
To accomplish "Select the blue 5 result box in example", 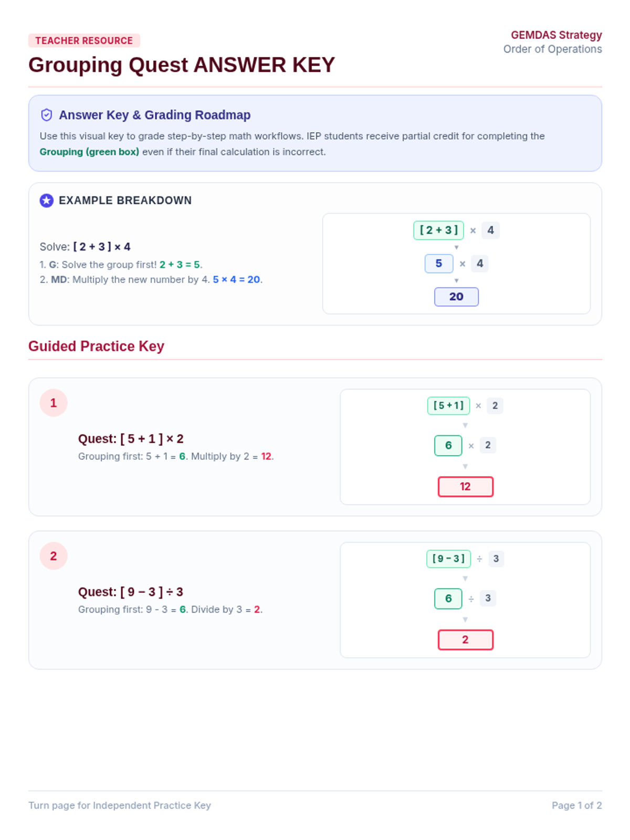I will pos(439,264).
